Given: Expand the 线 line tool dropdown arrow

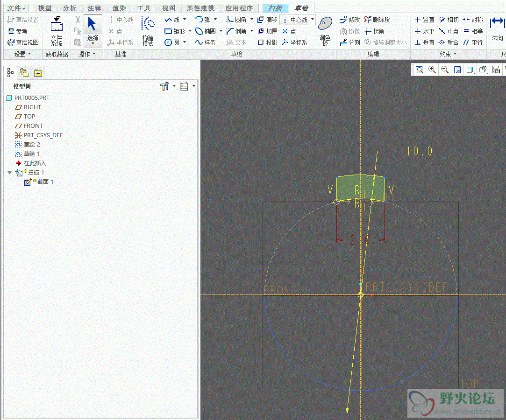Looking at the screenshot, I should tap(185, 19).
